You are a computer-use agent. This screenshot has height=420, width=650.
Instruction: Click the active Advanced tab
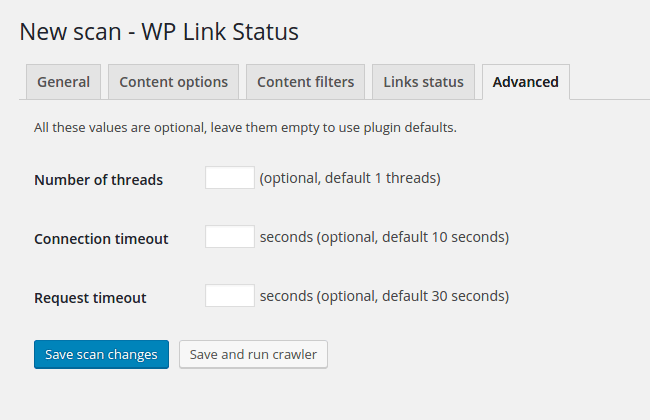tap(526, 82)
